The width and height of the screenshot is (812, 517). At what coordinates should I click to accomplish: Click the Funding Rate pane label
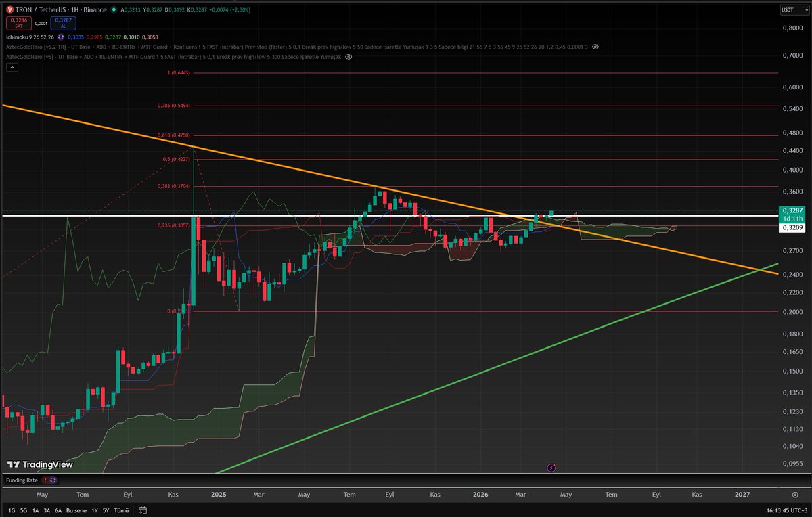(x=21, y=480)
